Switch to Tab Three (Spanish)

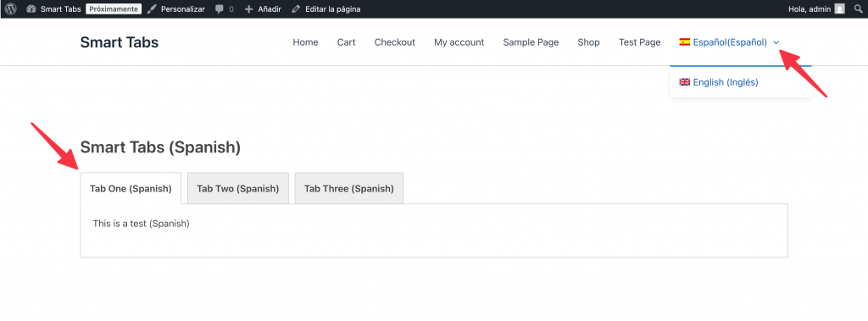348,189
